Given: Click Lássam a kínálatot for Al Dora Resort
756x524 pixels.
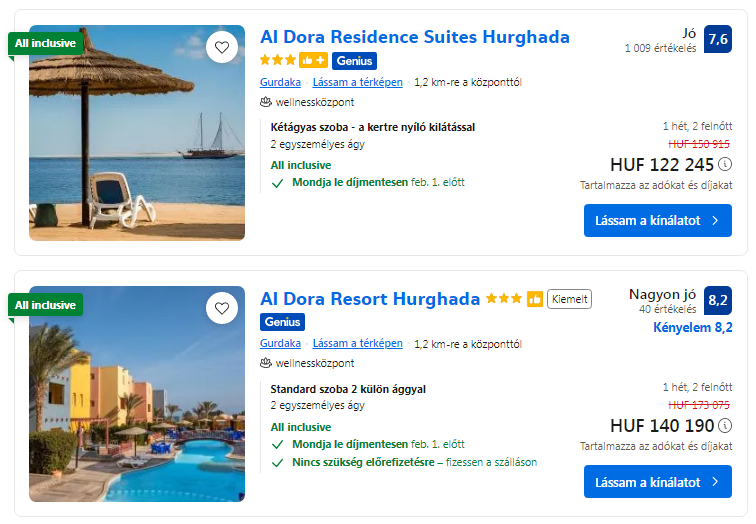Looking at the screenshot, I should (657, 482).
